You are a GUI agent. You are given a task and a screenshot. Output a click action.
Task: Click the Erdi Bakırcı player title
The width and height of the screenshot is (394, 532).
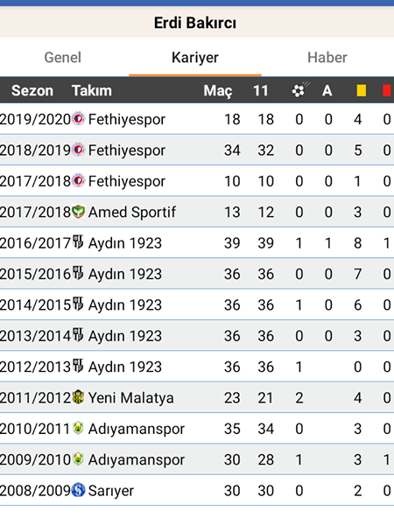195,23
